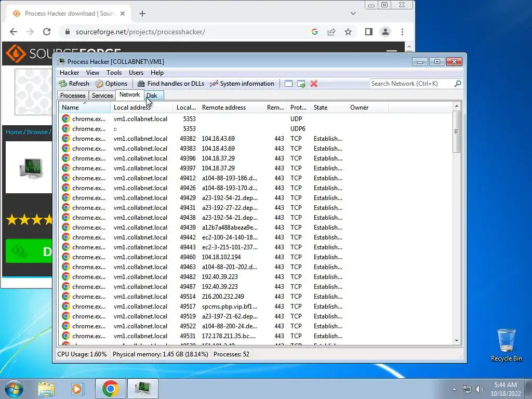Open Find handles or DLLs
This screenshot has height=399, width=532.
coord(170,84)
